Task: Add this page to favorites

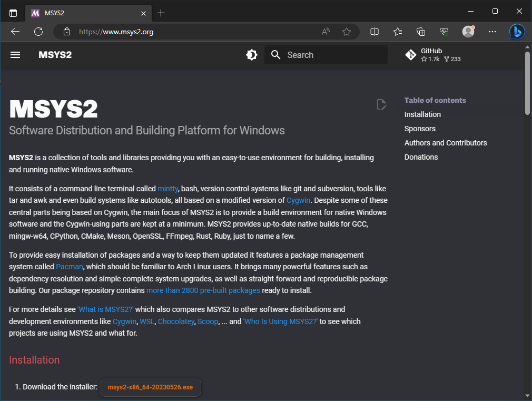Action: pyautogui.click(x=347, y=32)
